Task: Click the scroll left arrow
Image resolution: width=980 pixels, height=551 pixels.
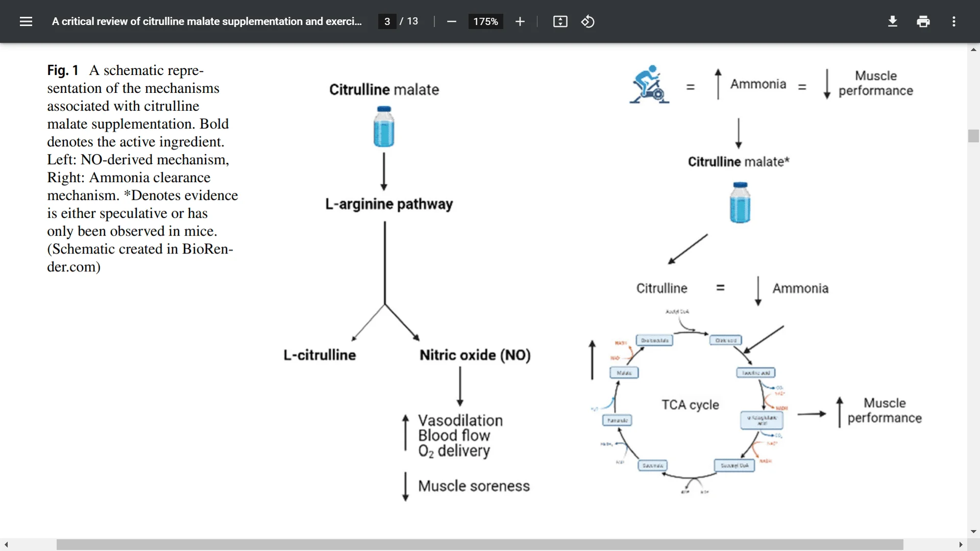Action: click(x=6, y=545)
